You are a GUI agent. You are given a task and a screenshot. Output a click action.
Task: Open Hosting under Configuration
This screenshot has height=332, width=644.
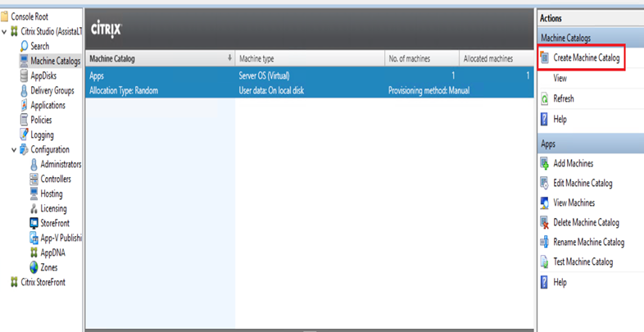(52, 194)
